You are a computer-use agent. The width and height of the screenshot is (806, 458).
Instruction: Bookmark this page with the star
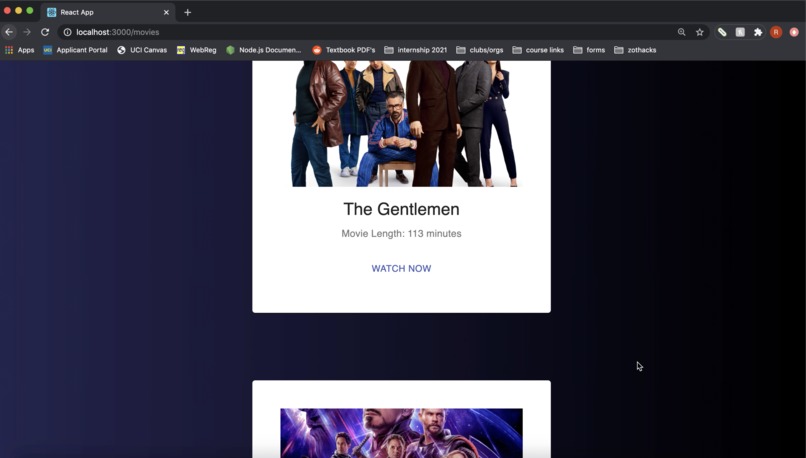700,32
